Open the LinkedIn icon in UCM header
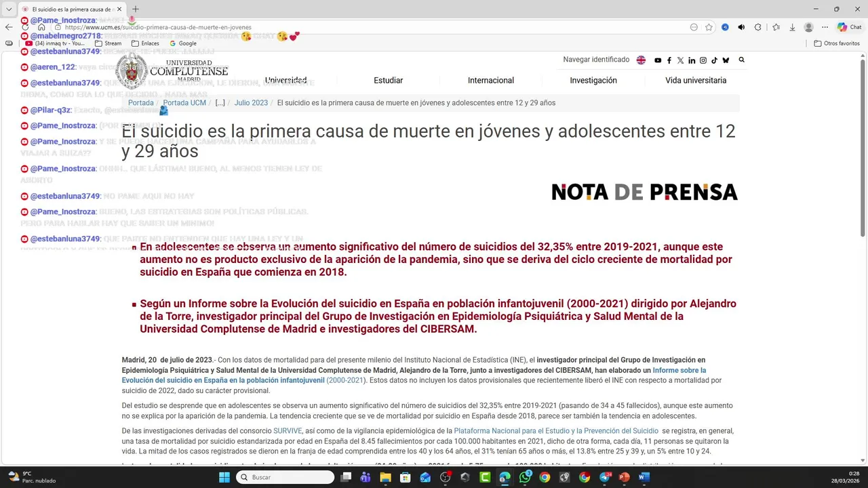The width and height of the screenshot is (868, 488). pyautogui.click(x=692, y=60)
